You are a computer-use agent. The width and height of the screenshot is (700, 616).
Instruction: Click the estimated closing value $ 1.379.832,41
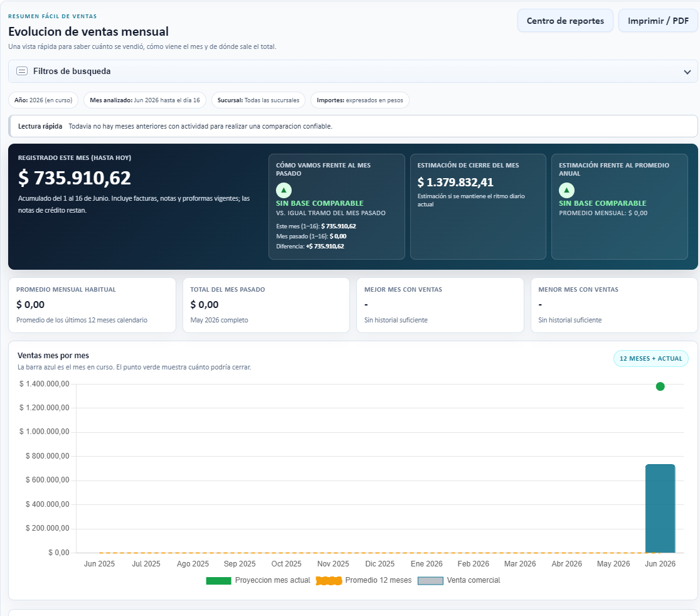pyautogui.click(x=455, y=182)
